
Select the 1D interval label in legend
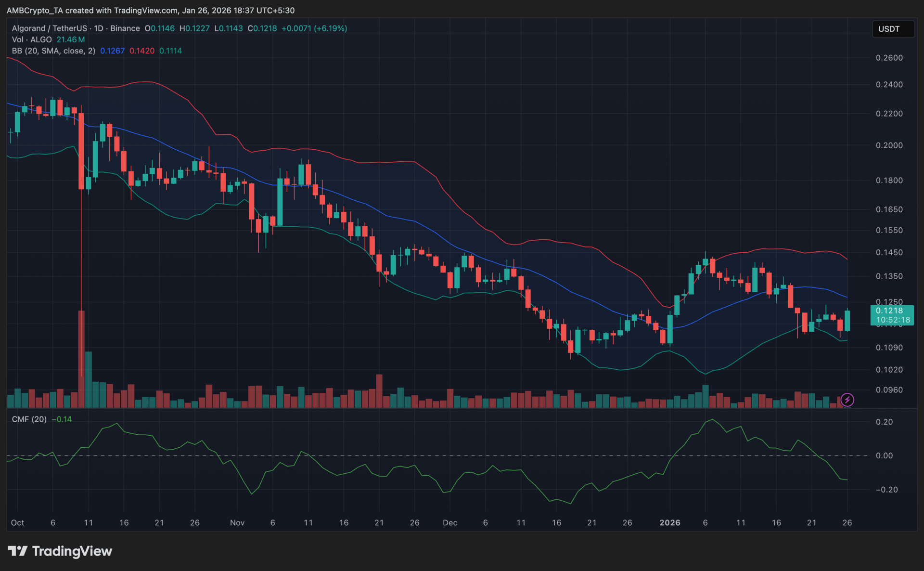pos(99,28)
